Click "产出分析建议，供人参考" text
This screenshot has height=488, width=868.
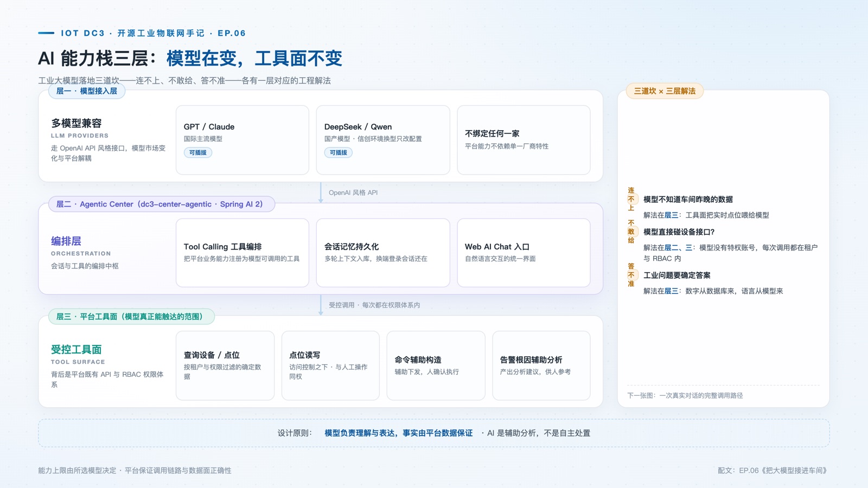[535, 372]
